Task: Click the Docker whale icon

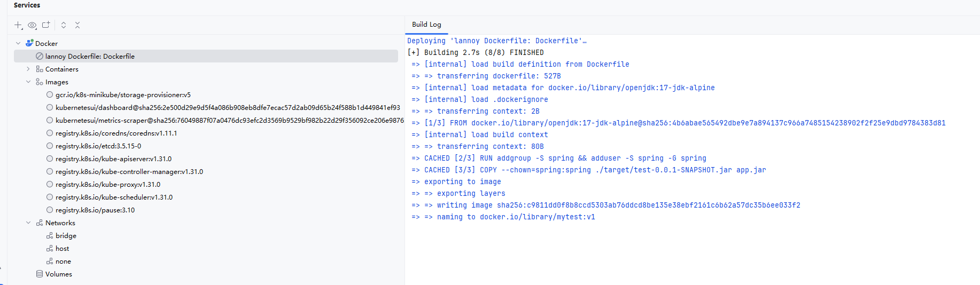Action: click(29, 43)
